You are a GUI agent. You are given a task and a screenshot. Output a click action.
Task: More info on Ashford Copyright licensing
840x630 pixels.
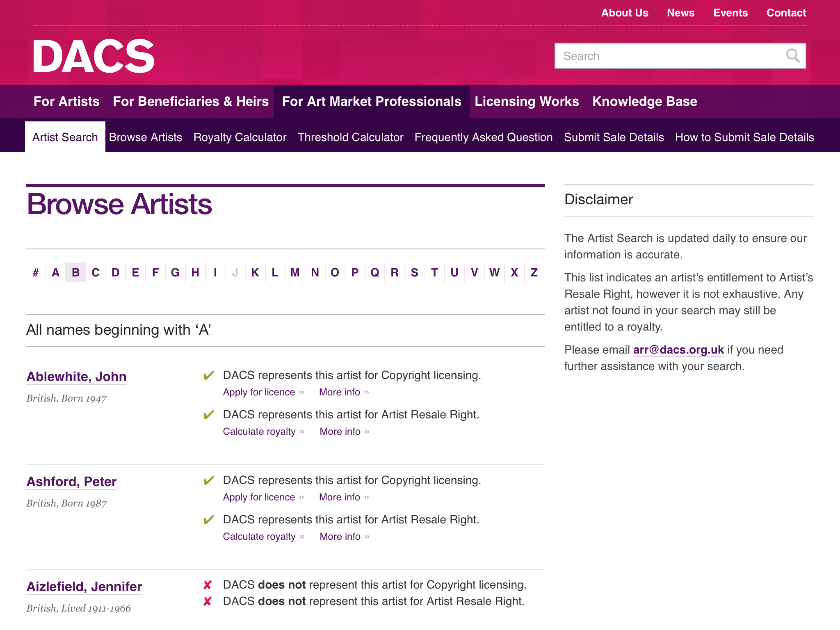344,497
